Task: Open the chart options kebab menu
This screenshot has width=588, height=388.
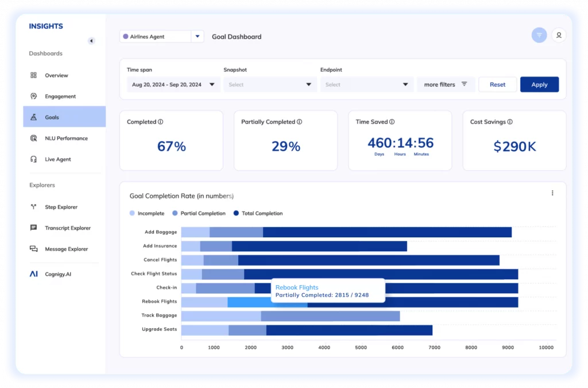Action: pos(553,193)
